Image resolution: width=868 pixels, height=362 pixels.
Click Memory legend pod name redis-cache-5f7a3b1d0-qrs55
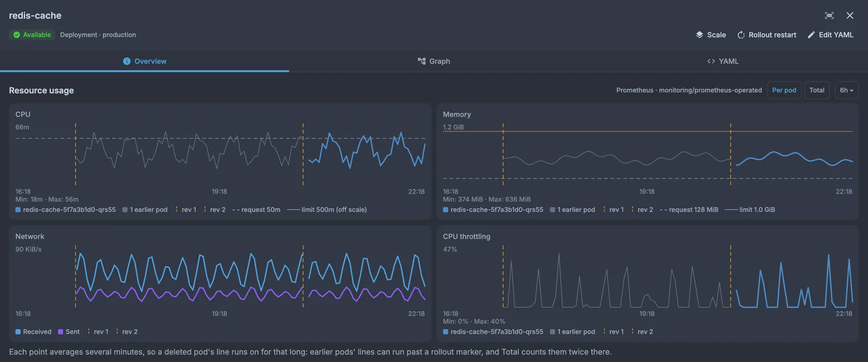click(497, 210)
